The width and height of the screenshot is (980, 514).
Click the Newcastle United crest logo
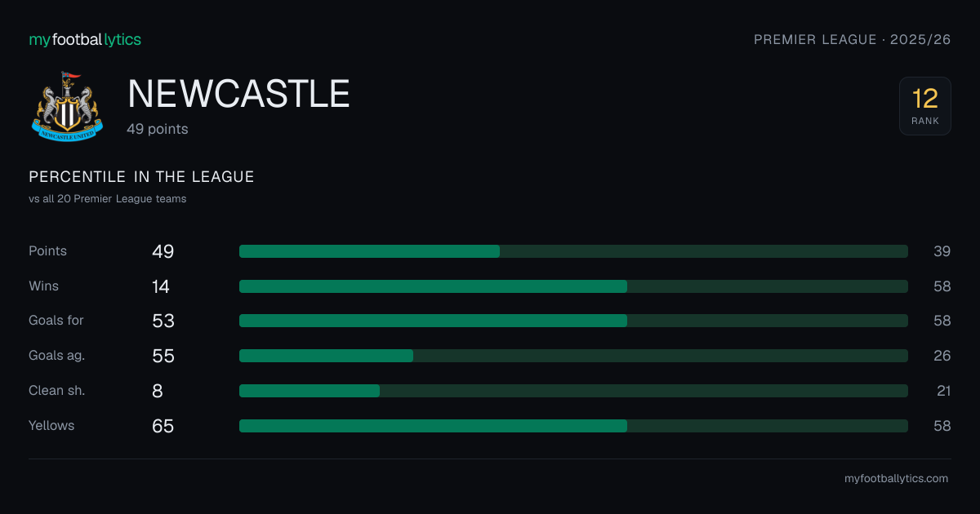point(68,104)
